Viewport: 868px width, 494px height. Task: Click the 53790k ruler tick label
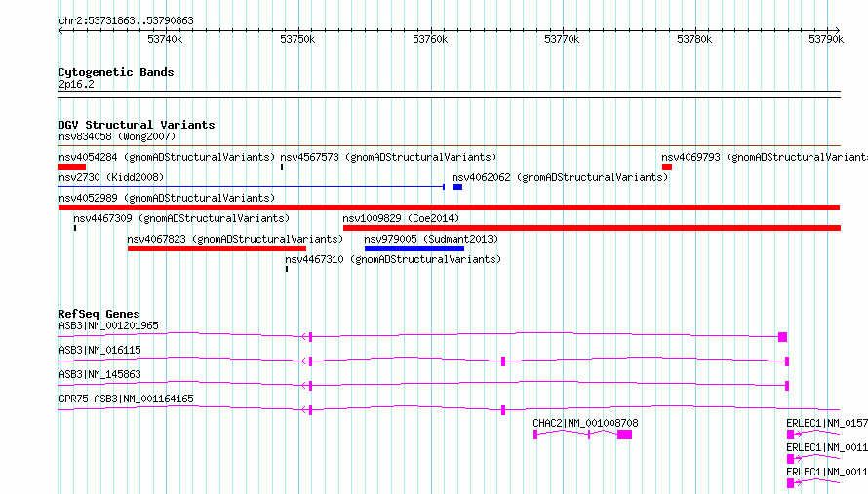[x=826, y=39]
